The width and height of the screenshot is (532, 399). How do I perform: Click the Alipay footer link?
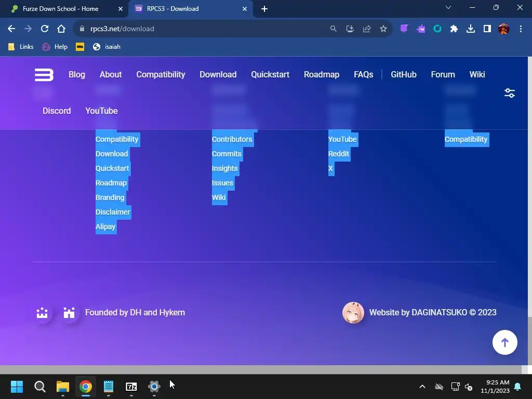tap(105, 227)
